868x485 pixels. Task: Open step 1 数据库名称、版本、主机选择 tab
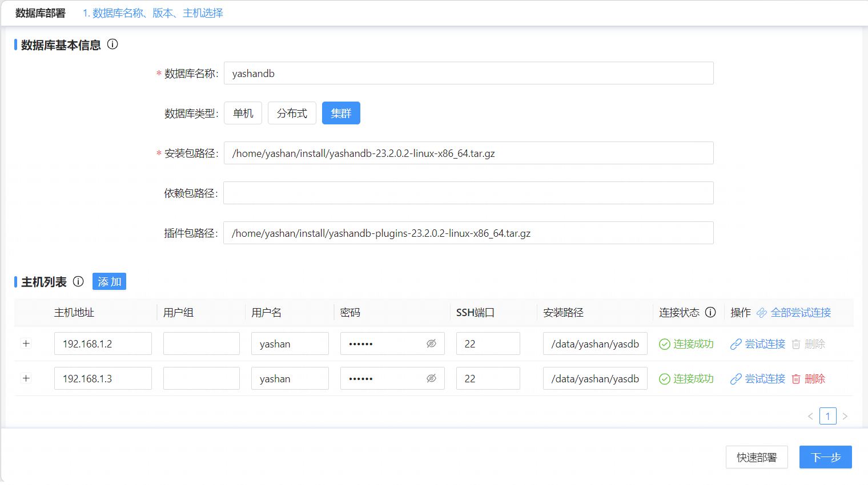152,13
